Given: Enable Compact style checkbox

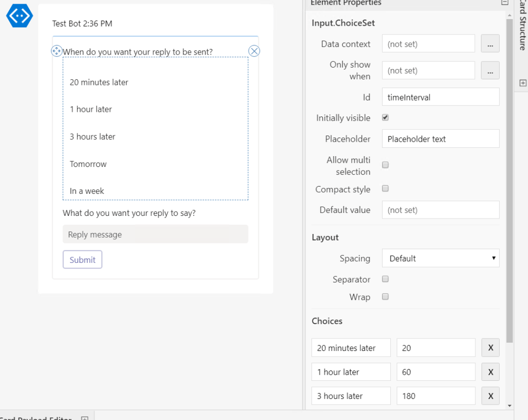Looking at the screenshot, I should (x=385, y=189).
